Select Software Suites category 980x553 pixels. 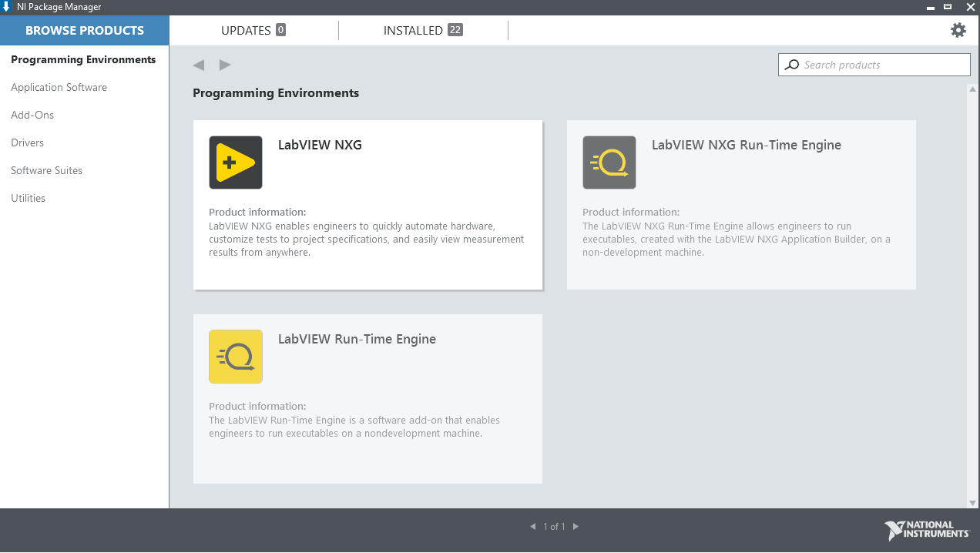[x=46, y=170]
